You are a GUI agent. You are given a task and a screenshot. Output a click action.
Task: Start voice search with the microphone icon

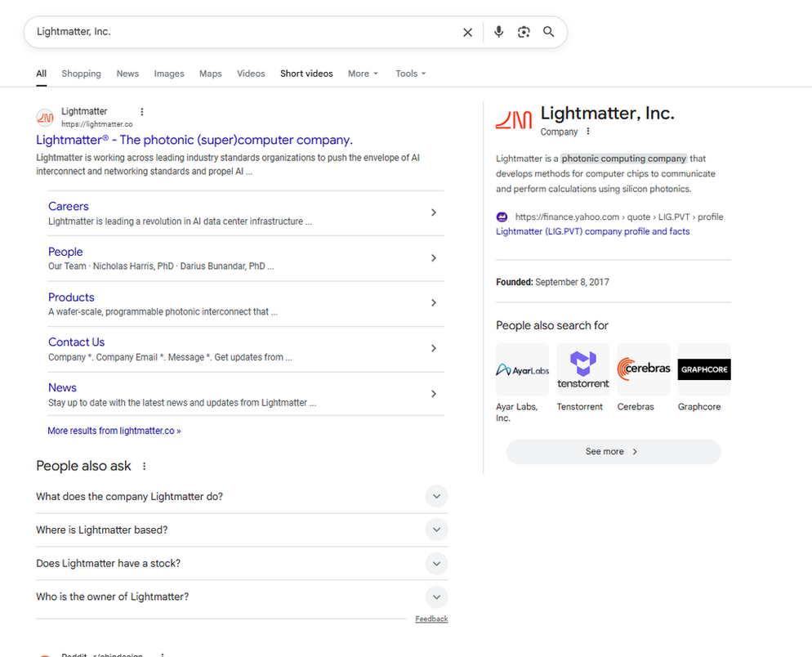[x=498, y=32]
